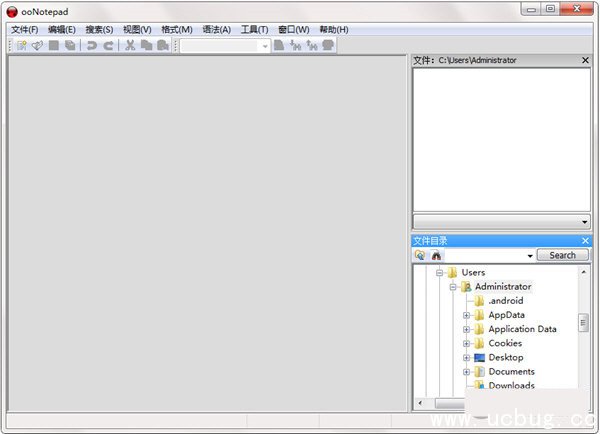Open the 文件(F) menu

[x=25, y=30]
